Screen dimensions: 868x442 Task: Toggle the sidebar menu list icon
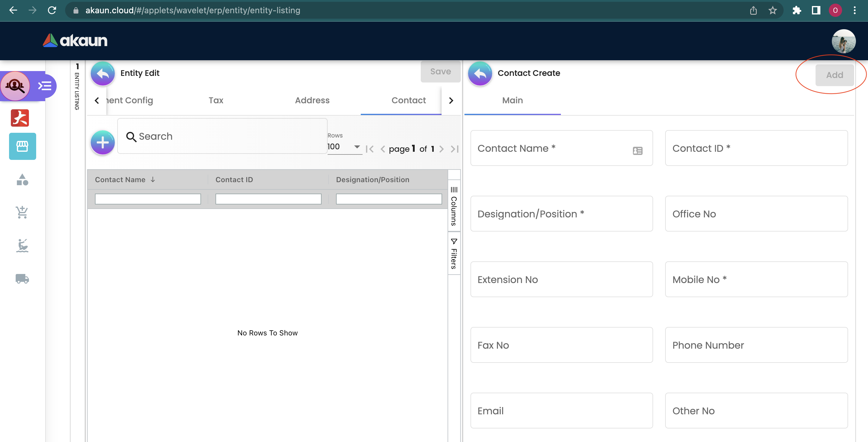tap(45, 86)
